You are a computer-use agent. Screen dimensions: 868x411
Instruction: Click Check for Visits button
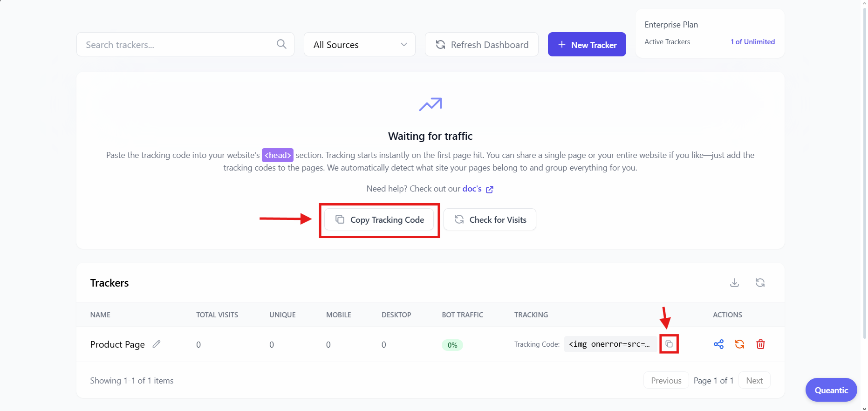click(490, 219)
